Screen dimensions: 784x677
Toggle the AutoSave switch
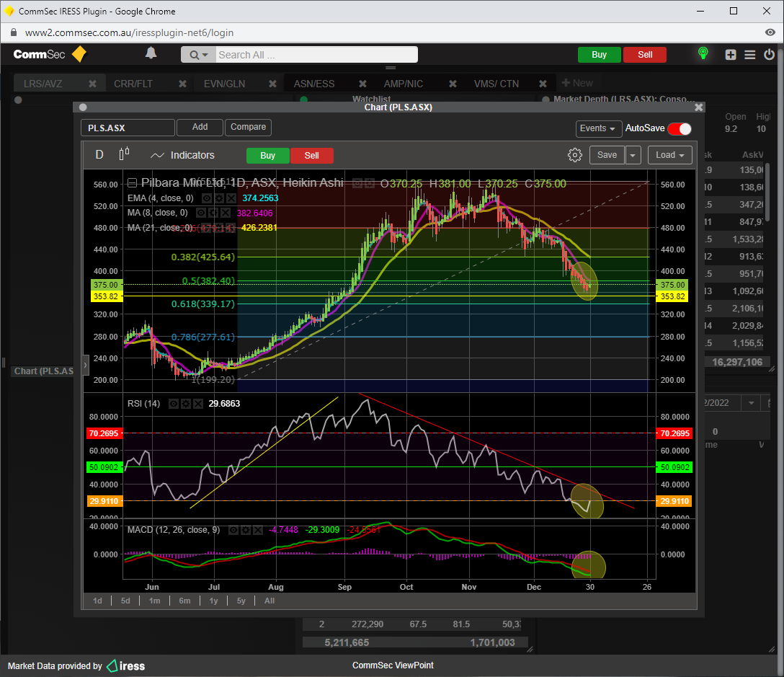click(680, 128)
